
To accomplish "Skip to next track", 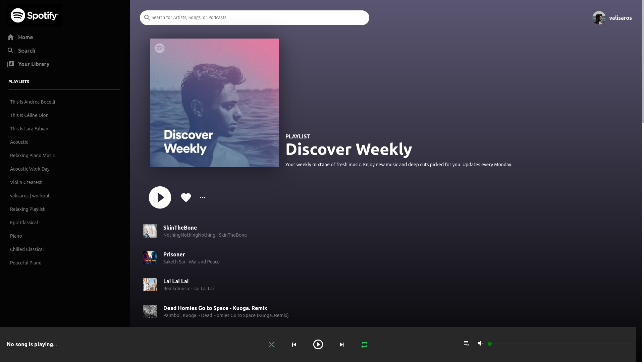I will 342,345.
